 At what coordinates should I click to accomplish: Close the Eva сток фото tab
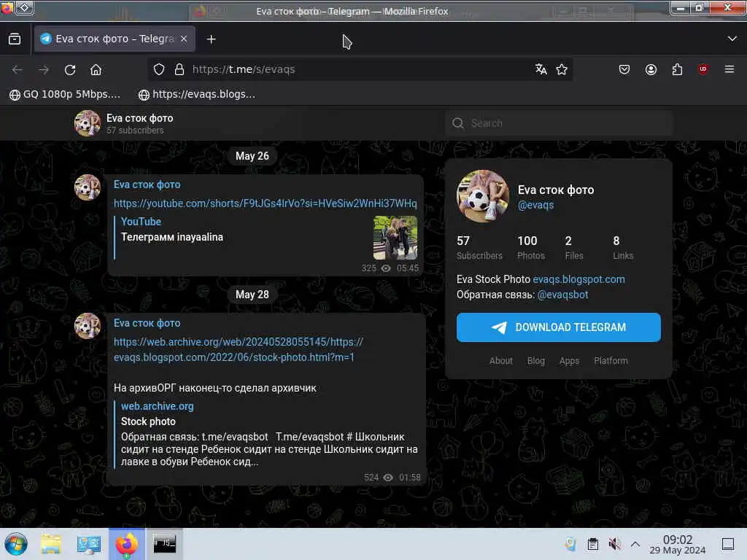pos(184,39)
